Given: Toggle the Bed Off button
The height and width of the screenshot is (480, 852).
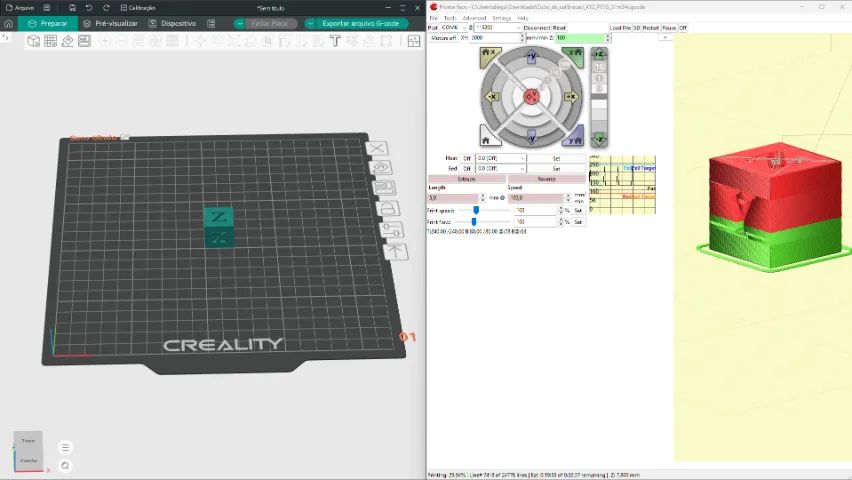Looking at the screenshot, I should click(467, 169).
